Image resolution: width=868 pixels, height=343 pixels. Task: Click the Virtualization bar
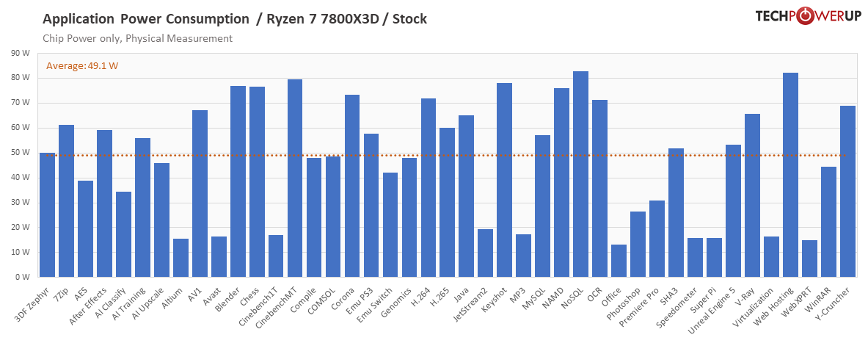coord(772,257)
